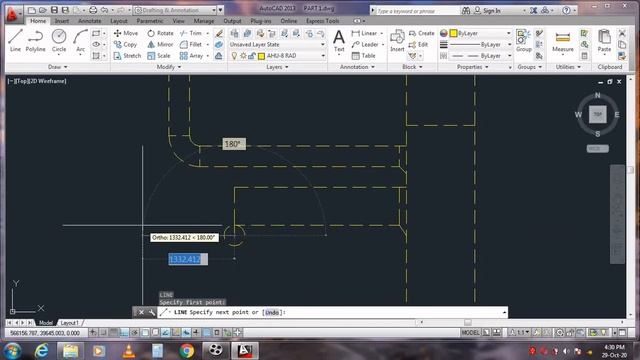This screenshot has height=360, width=640.
Task: Expand the Modify panel
Action: coord(169,67)
